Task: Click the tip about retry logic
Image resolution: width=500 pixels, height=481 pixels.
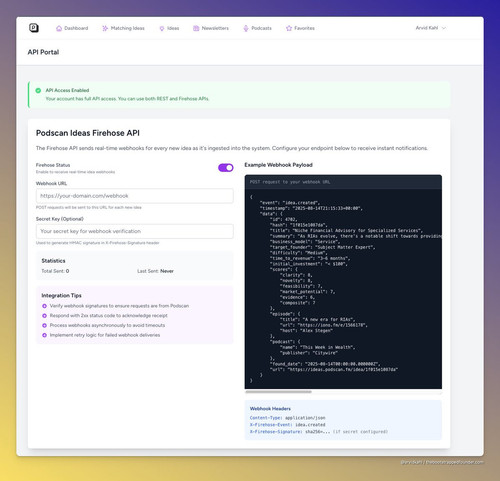Action: (105, 335)
